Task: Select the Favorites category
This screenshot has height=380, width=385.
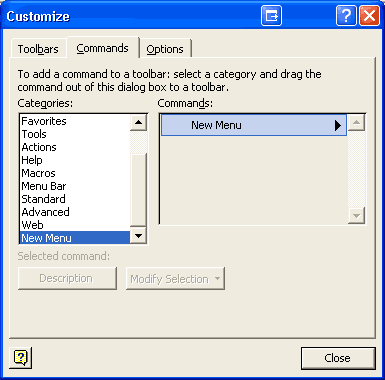Action: click(x=44, y=121)
